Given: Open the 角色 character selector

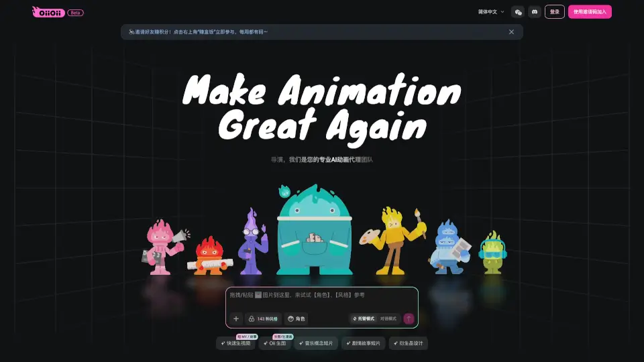Looking at the screenshot, I should [296, 319].
